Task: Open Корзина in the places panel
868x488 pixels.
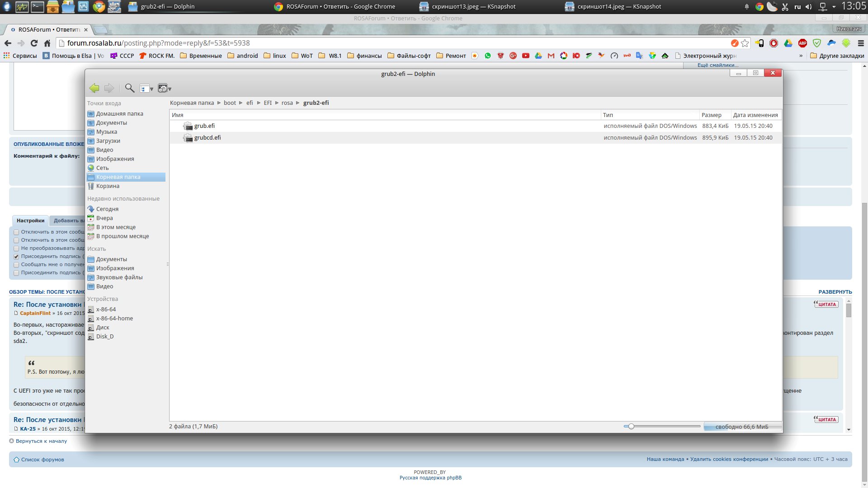Action: point(108,186)
